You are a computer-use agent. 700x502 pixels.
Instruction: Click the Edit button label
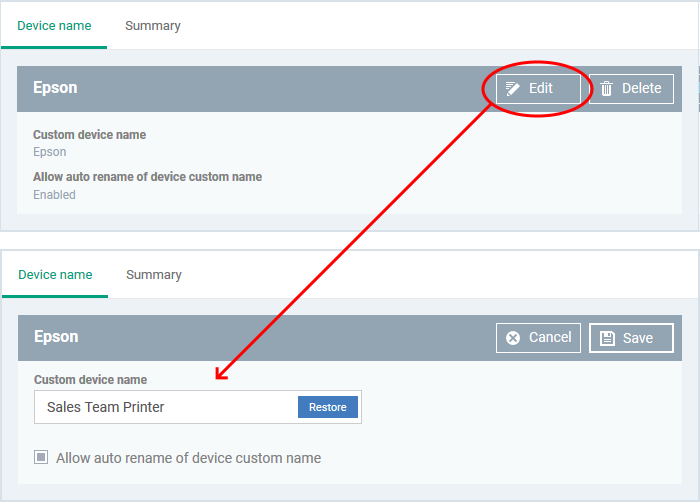541,88
